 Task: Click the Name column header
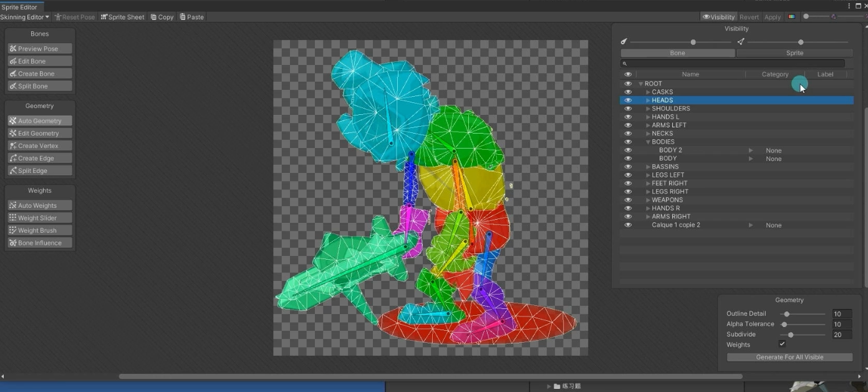690,74
